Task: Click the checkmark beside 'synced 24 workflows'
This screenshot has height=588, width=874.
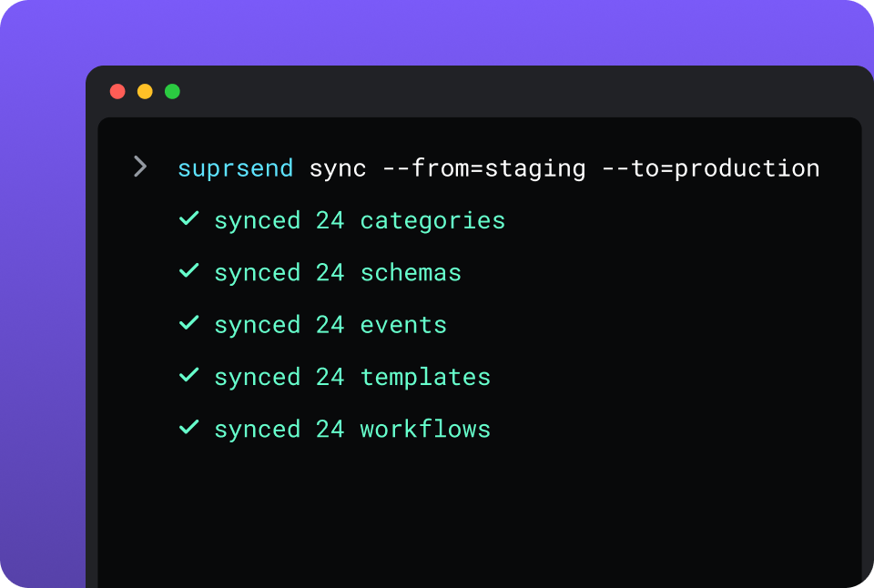Action: click(189, 427)
